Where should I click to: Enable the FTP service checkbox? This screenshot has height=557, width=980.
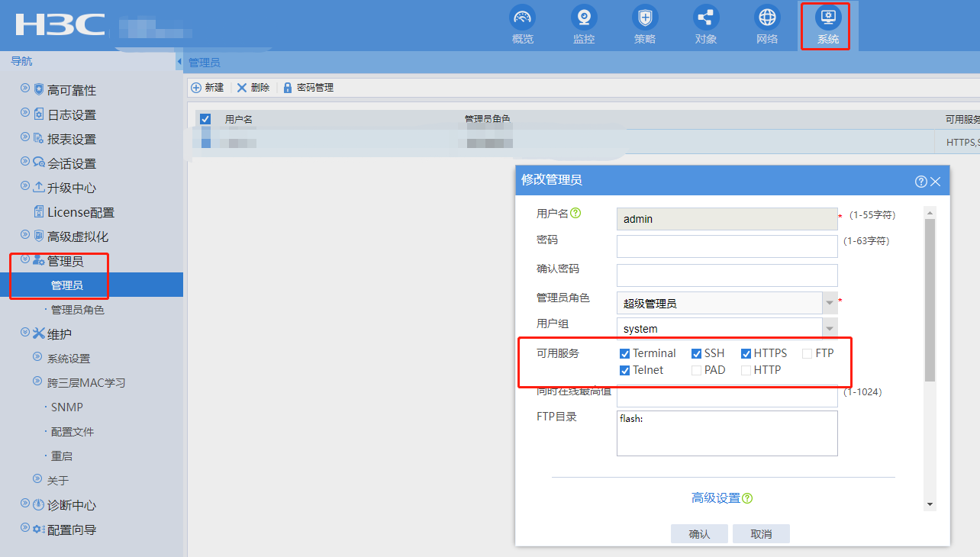tap(808, 353)
